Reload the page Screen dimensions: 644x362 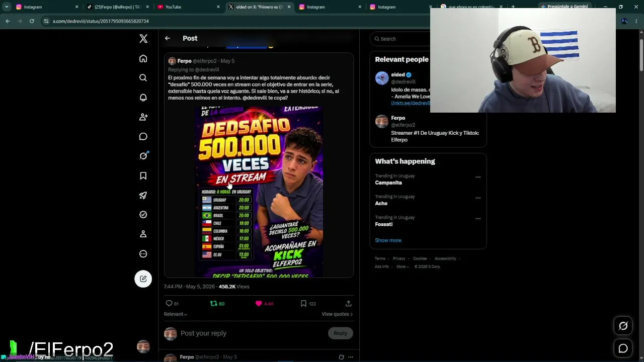point(32,21)
